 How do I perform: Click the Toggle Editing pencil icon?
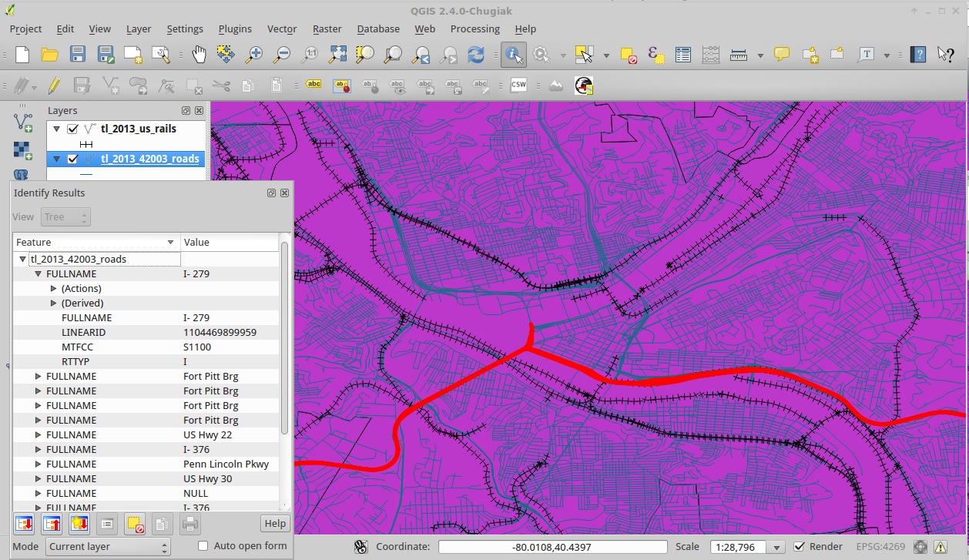(x=54, y=86)
